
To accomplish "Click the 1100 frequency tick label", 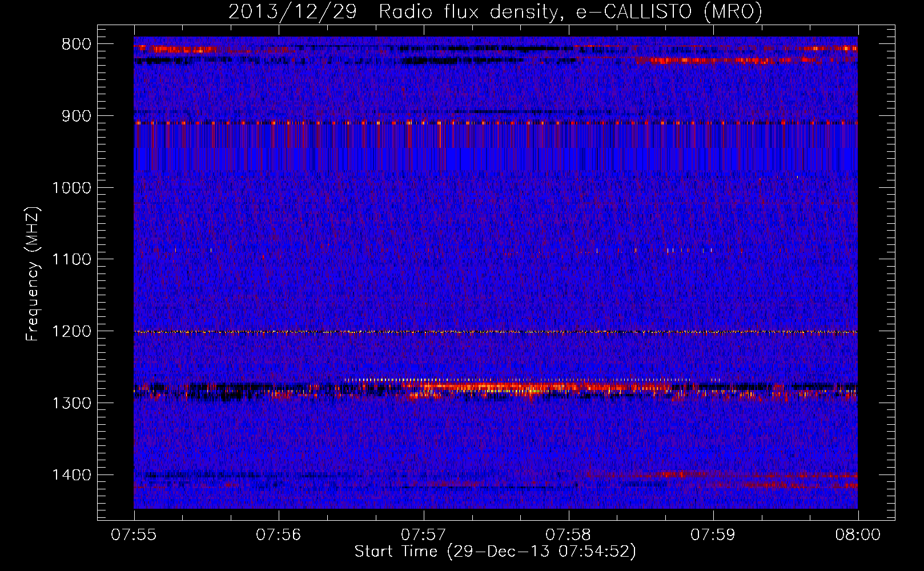I will tap(71, 260).
